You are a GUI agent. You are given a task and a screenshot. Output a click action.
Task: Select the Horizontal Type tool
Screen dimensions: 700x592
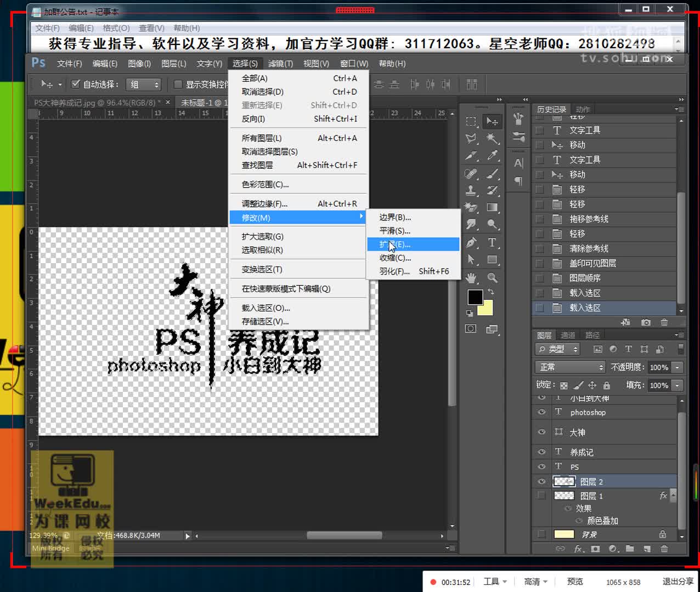pos(492,242)
